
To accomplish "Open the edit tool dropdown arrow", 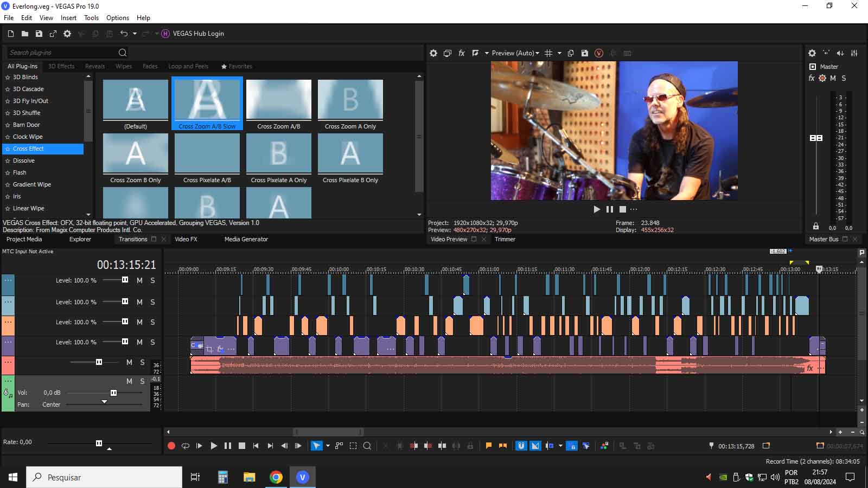I will [327, 446].
